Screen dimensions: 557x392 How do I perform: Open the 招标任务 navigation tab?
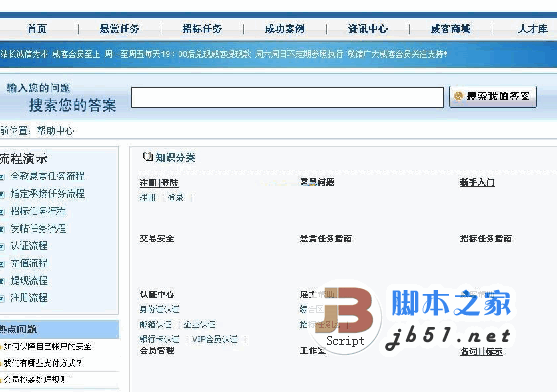click(x=202, y=28)
